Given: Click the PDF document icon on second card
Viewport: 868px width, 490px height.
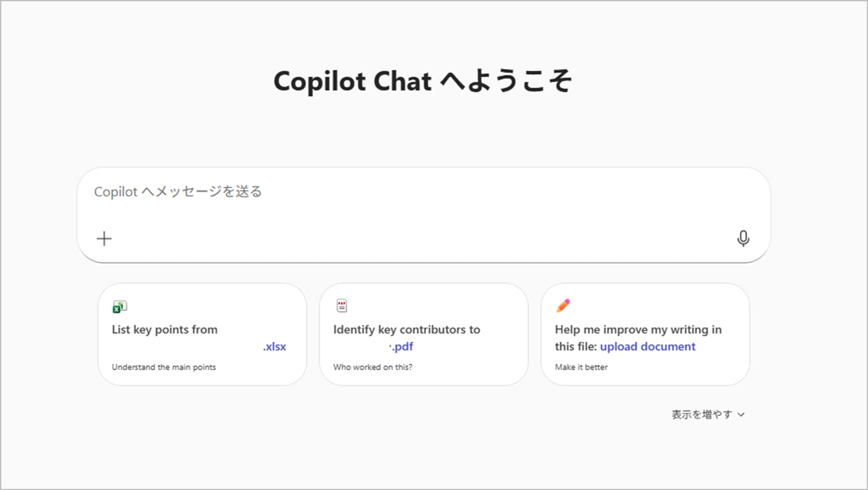Looking at the screenshot, I should 341,306.
